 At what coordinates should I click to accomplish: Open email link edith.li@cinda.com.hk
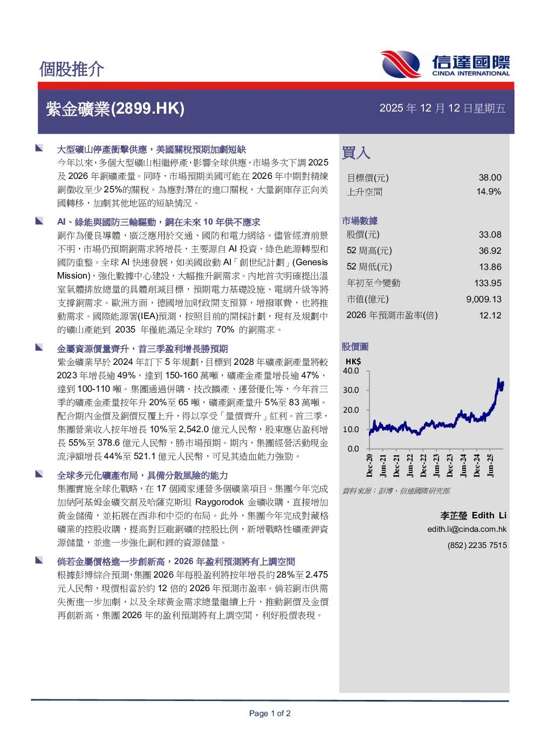coord(467,529)
